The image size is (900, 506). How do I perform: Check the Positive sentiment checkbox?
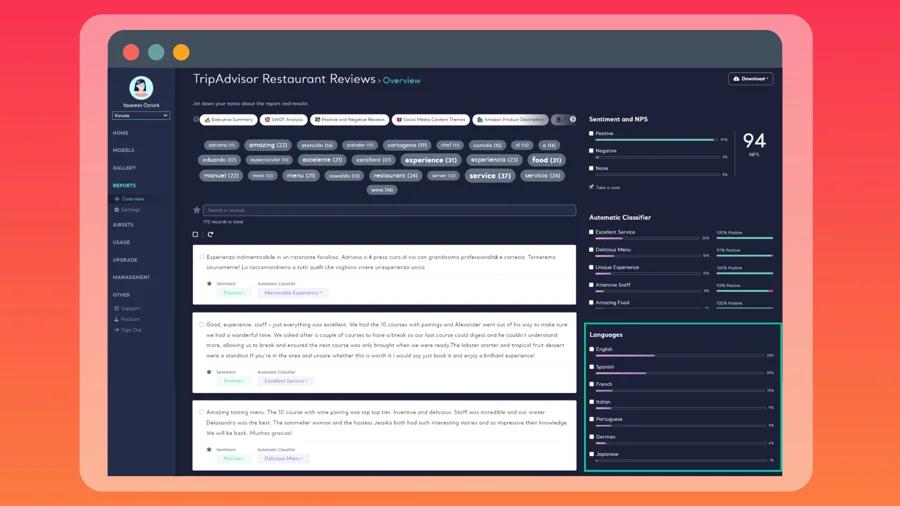click(x=591, y=133)
